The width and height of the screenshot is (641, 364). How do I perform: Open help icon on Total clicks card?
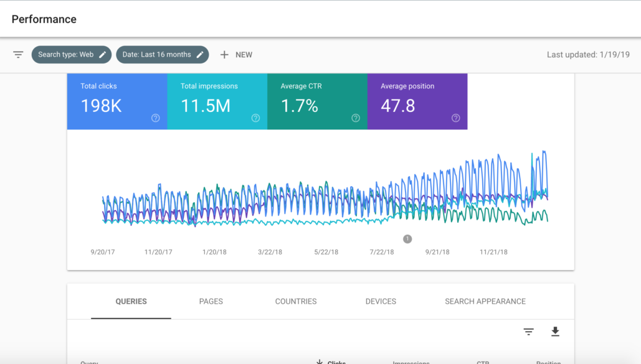(x=155, y=118)
